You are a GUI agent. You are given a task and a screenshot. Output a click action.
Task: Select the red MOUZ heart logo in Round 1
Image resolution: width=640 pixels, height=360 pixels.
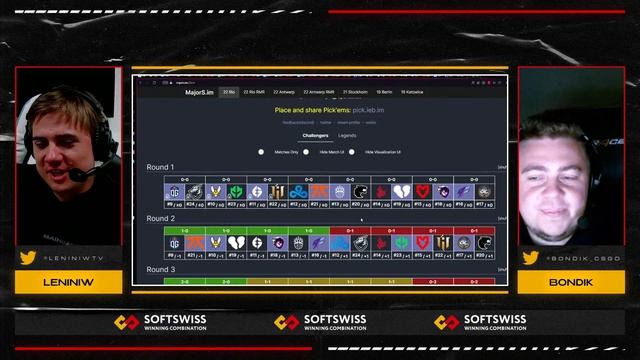click(422, 192)
